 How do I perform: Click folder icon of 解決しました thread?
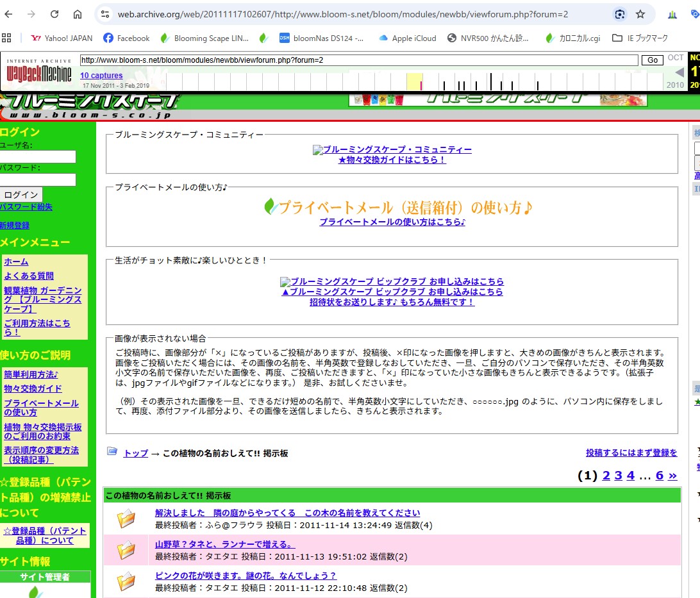point(126,519)
